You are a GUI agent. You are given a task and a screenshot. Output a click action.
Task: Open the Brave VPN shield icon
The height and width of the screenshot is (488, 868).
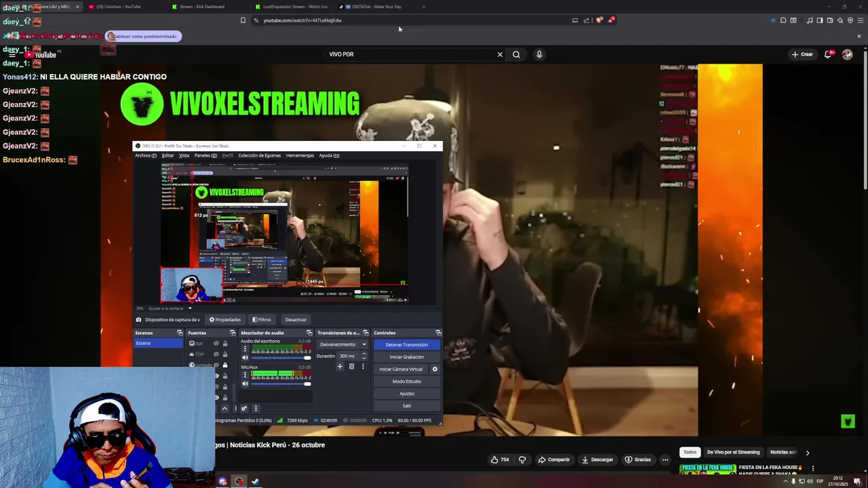(x=850, y=20)
